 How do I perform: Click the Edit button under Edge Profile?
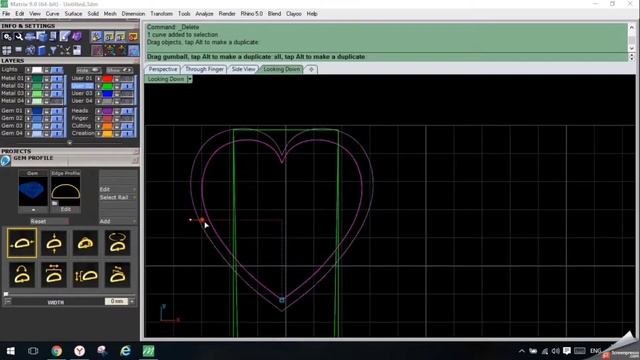(65, 209)
